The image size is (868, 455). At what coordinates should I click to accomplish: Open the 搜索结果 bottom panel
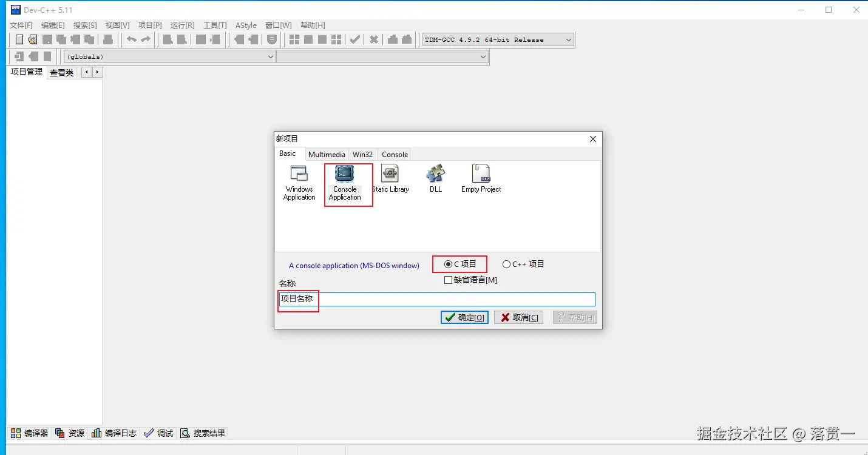(203, 433)
